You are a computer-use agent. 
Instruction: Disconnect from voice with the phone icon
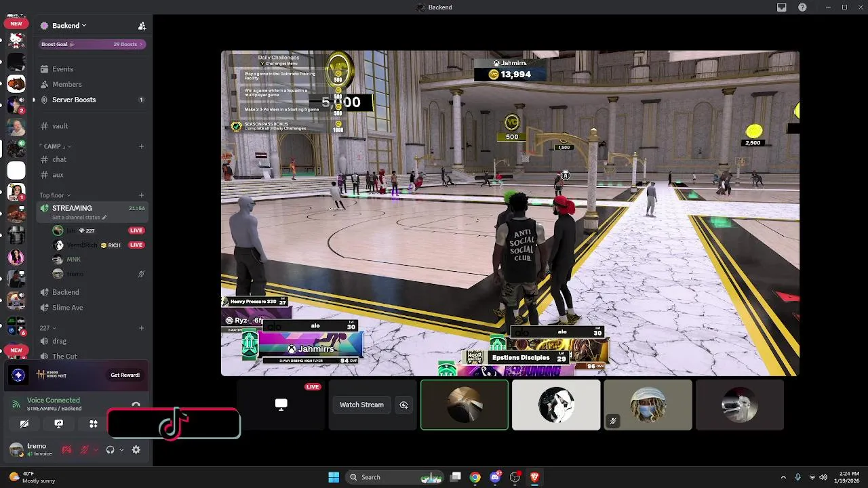tap(136, 405)
